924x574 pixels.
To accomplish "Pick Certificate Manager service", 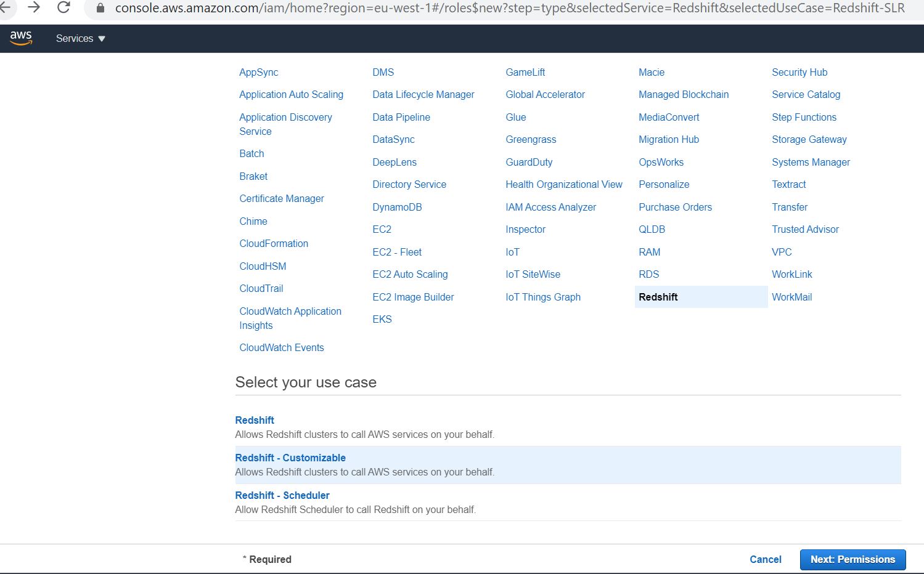I will tap(282, 198).
